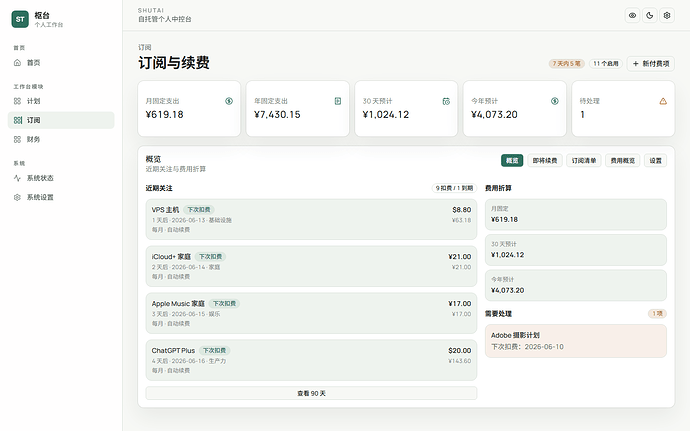Click the $20.00 amount for ChatGPT Plus
Viewport: 690px width, 431px height.
(459, 350)
